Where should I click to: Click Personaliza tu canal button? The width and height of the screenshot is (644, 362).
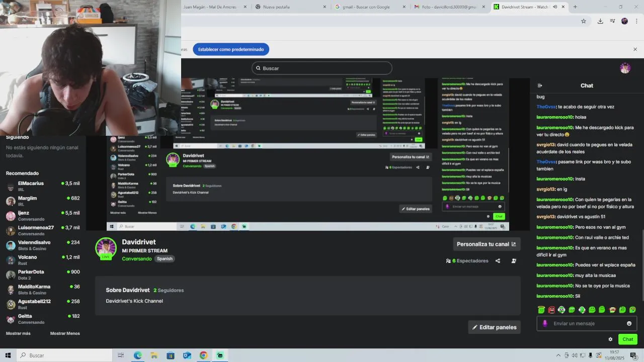point(487,244)
